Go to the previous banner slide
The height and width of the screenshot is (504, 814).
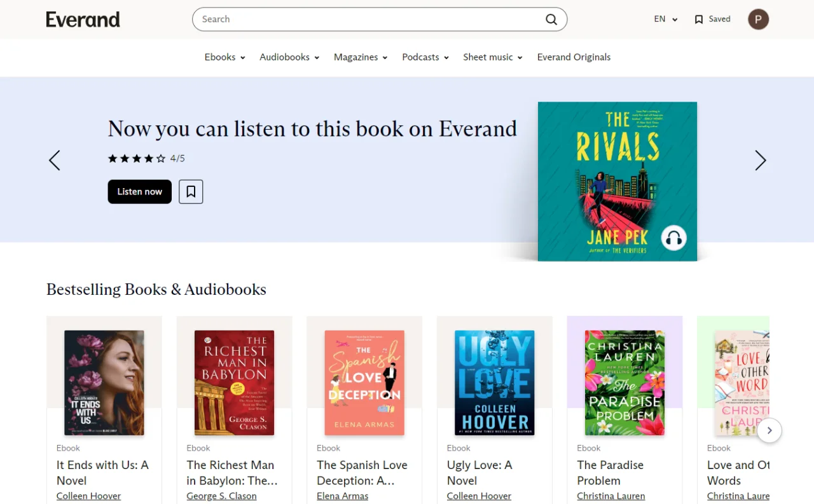click(x=55, y=160)
